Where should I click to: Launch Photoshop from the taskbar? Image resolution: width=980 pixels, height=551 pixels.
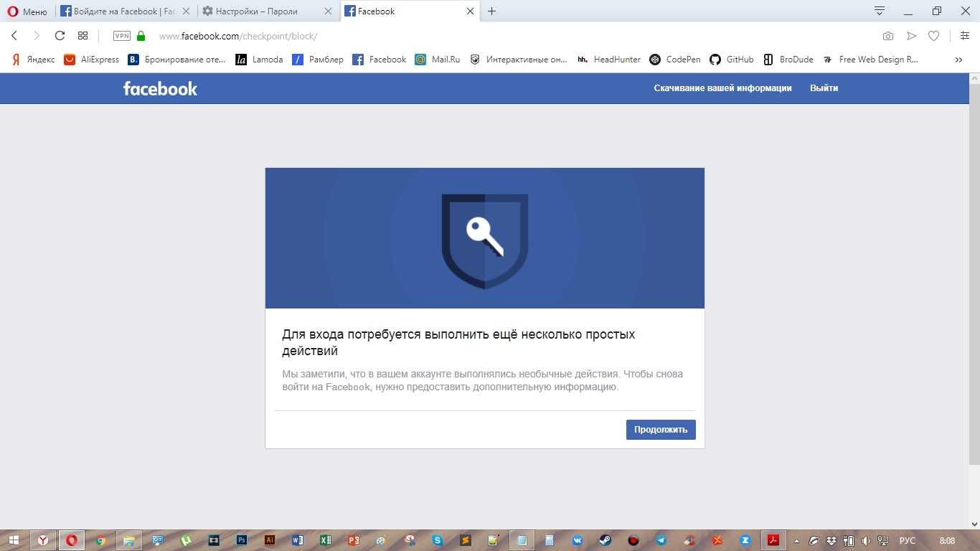pos(242,540)
